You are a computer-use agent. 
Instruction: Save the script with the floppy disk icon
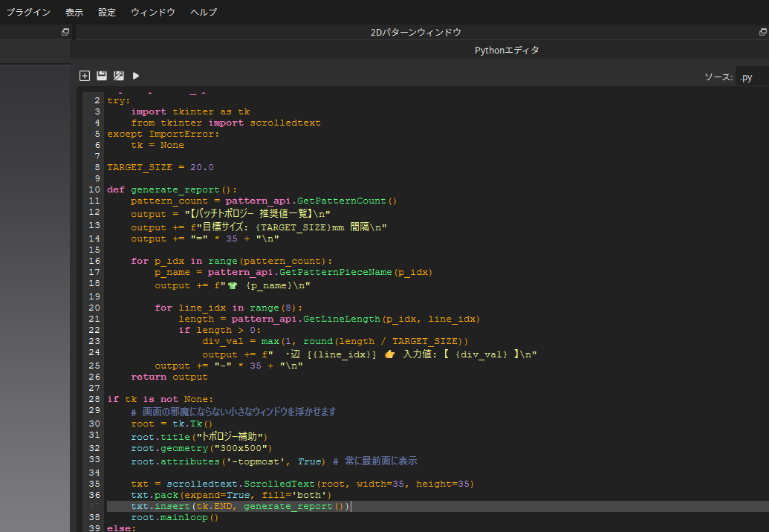click(x=102, y=76)
